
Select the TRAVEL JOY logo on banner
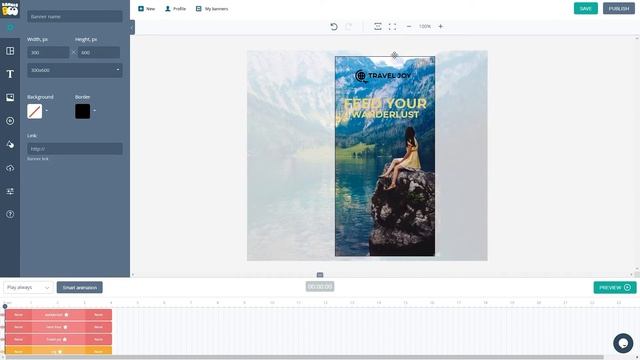383,76
